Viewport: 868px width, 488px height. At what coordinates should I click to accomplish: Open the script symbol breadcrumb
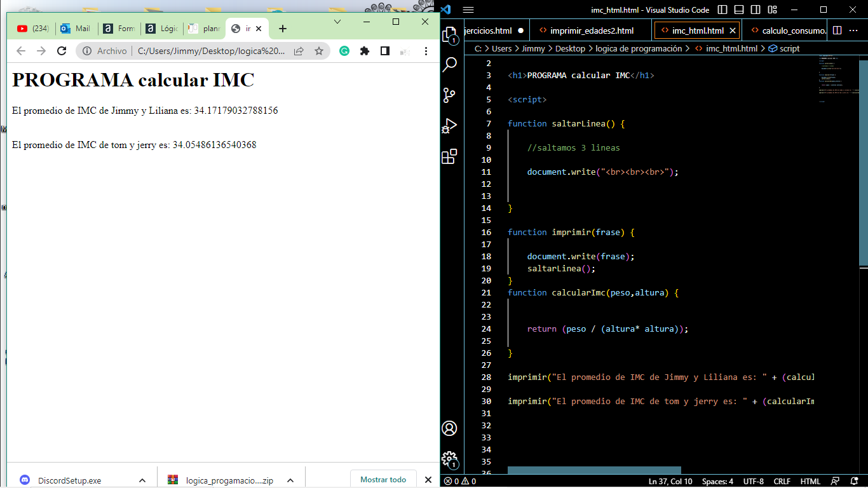784,48
